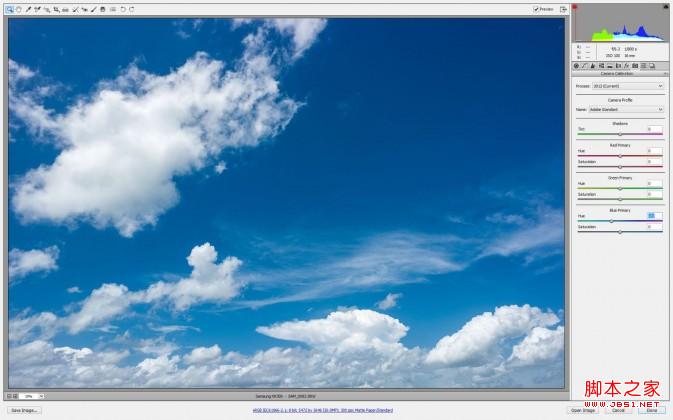
Task: Click the Open Image button
Action: coord(583,411)
